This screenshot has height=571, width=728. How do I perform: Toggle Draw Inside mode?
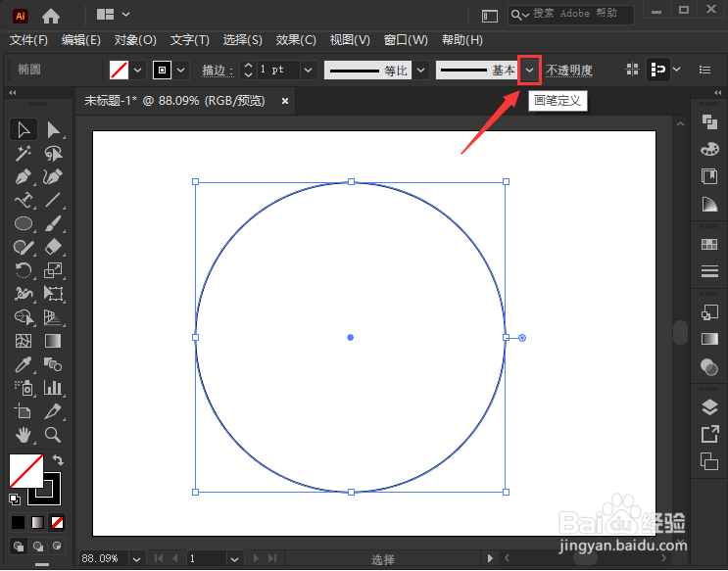(x=57, y=547)
